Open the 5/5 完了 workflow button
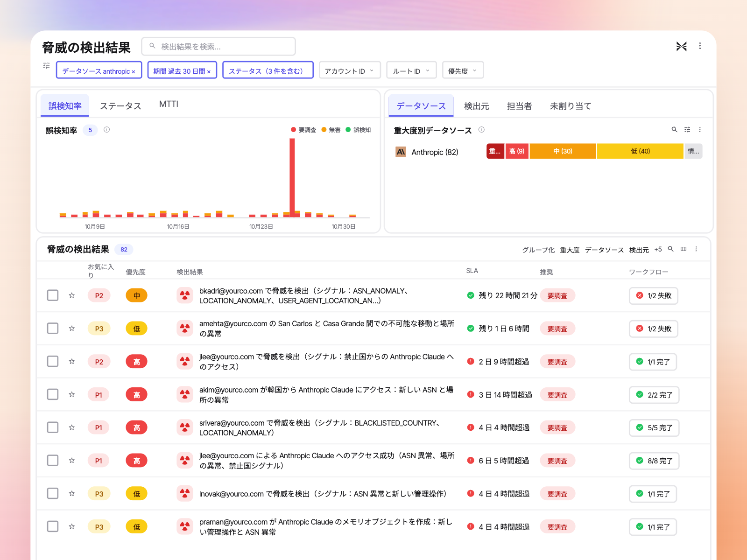Screen dimensions: 747x560 [654, 427]
